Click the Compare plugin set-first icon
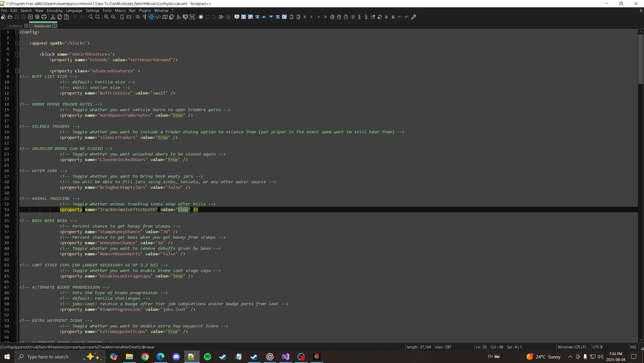The image size is (644, 363). pos(237,17)
